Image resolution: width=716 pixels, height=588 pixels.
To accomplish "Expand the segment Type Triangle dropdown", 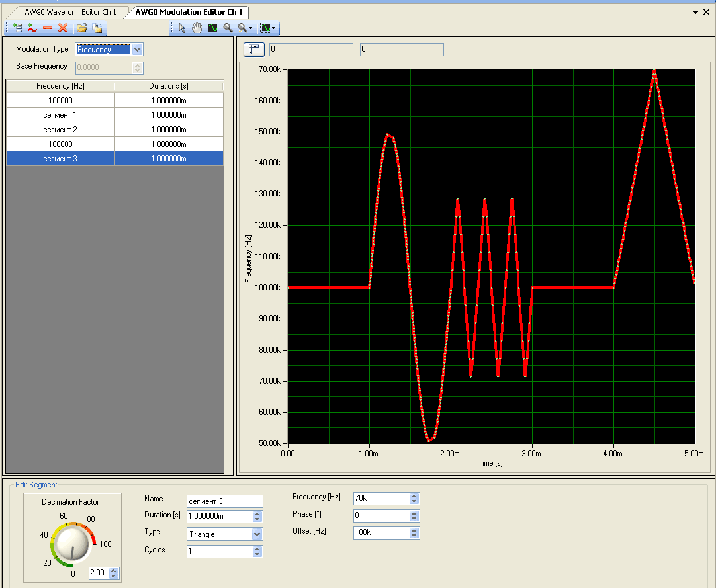I will [257, 534].
